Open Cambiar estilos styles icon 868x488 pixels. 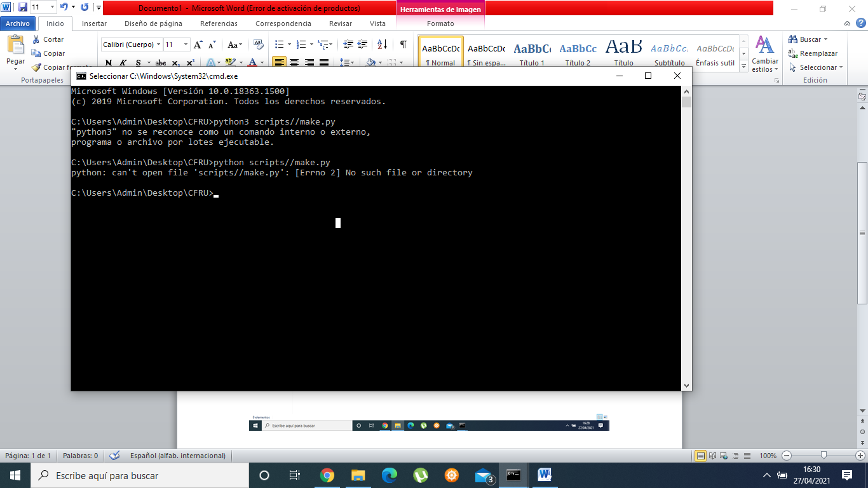[x=764, y=53]
